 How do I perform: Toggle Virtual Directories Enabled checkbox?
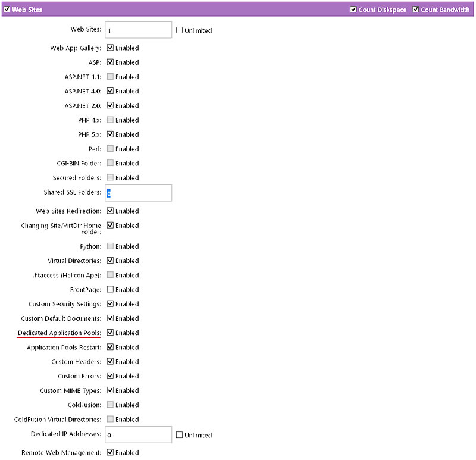click(x=110, y=261)
